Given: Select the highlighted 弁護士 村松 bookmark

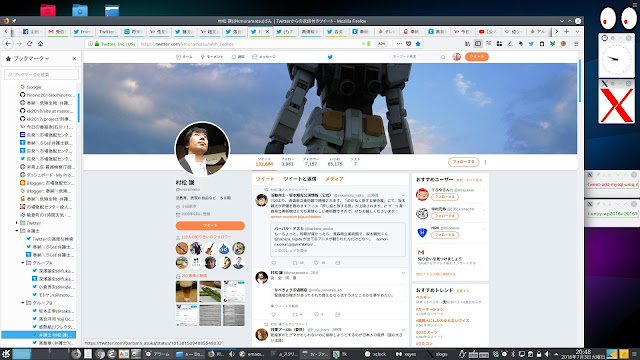Looking at the screenshot, I should coord(39,335).
